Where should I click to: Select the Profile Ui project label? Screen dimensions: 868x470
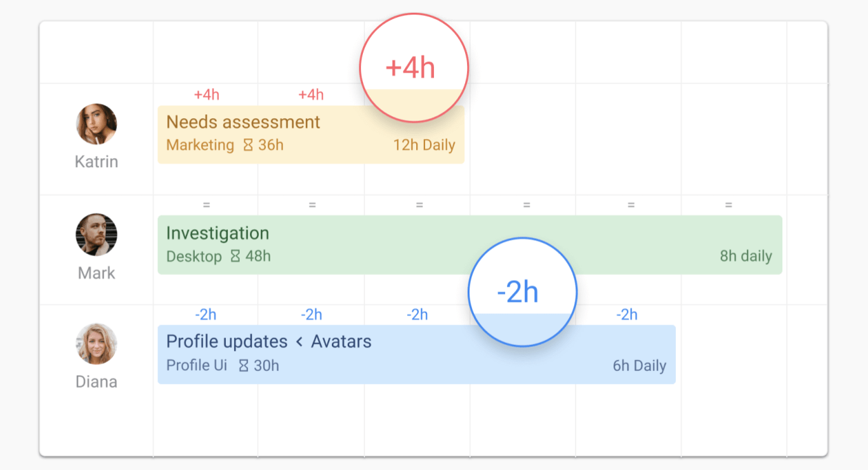click(197, 366)
